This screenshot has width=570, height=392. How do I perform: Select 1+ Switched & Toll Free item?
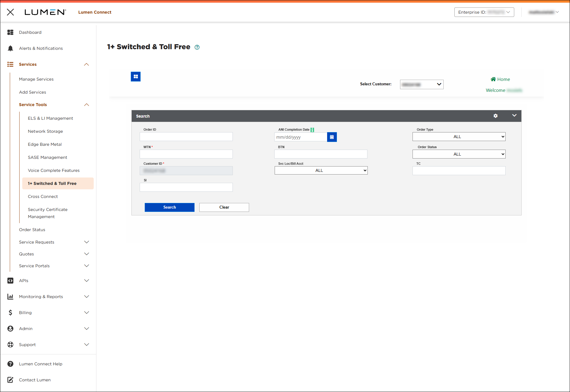point(58,183)
